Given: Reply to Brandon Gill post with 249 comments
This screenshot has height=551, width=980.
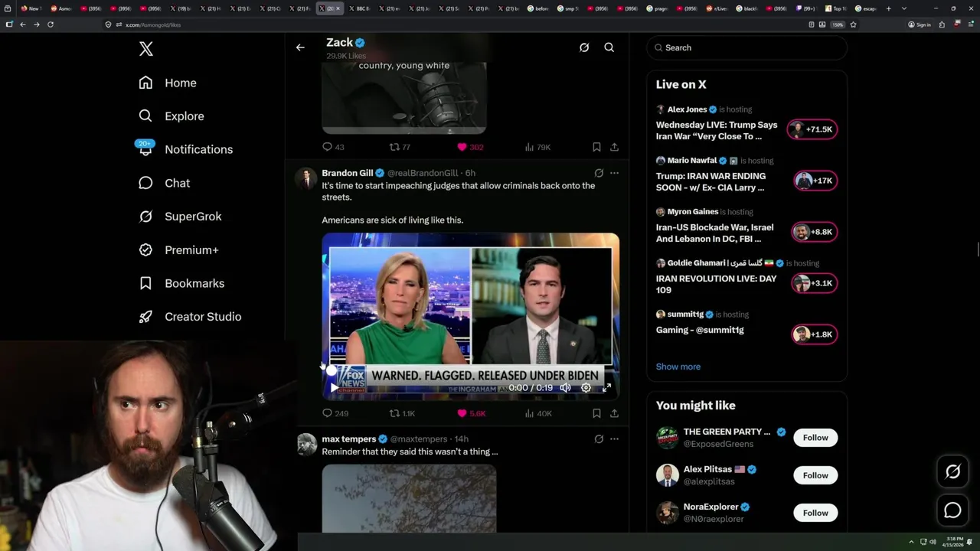Looking at the screenshot, I should [x=335, y=413].
